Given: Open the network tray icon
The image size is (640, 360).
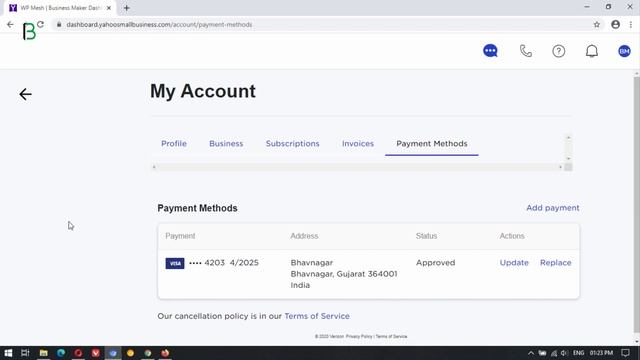Looking at the screenshot, I should [x=554, y=353].
